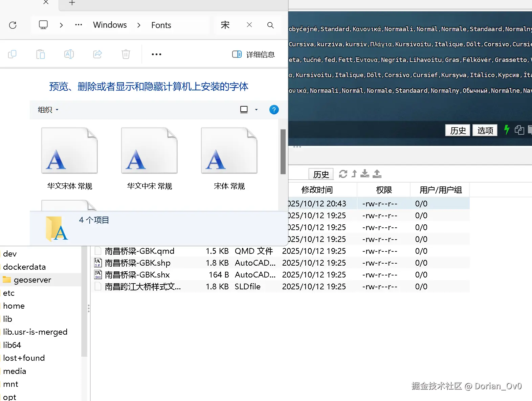Expand the chevron after the monitor icon
The width and height of the screenshot is (532, 401).
[61, 25]
